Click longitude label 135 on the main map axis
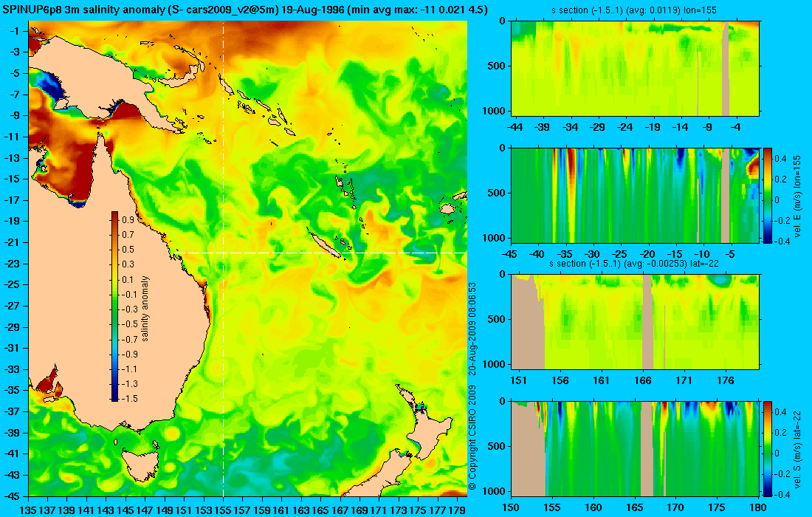 click(27, 510)
